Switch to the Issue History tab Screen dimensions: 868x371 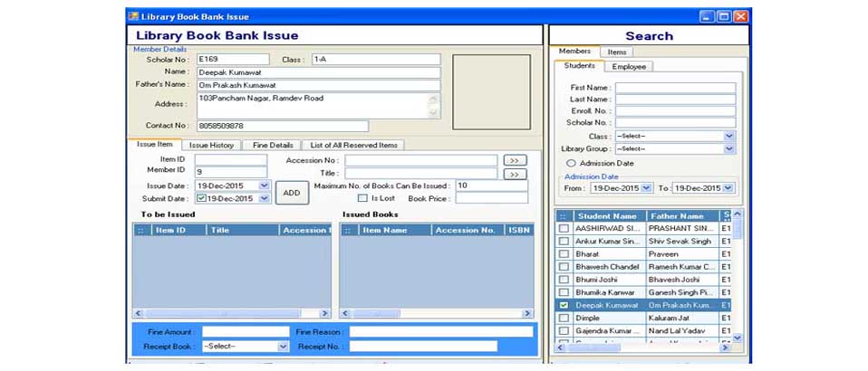click(211, 145)
